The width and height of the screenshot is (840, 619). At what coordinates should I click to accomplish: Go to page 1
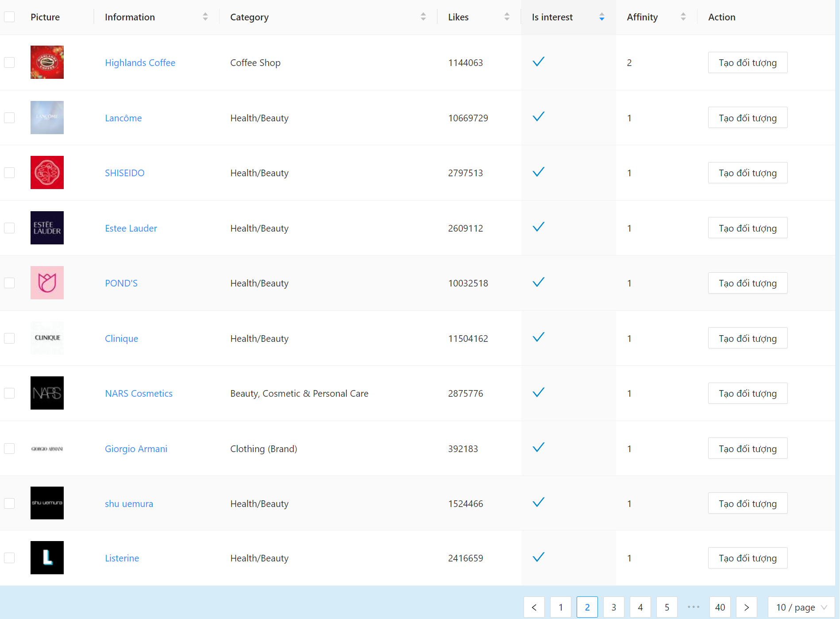[x=561, y=607]
